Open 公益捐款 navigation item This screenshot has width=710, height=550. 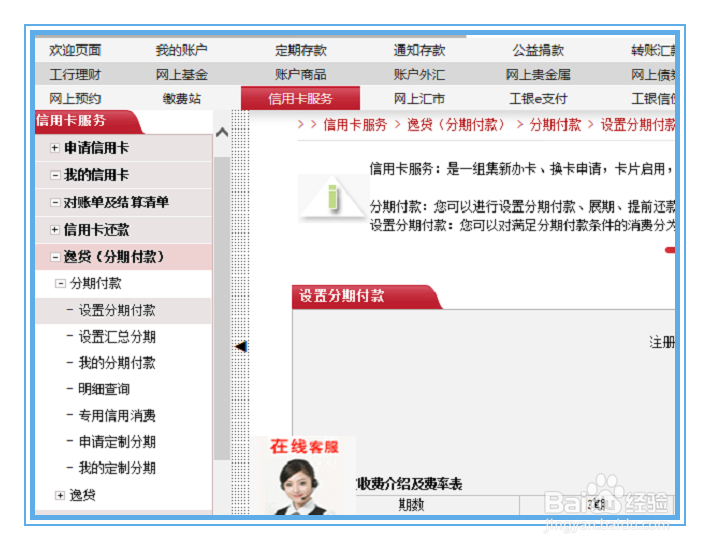pyautogui.click(x=538, y=50)
